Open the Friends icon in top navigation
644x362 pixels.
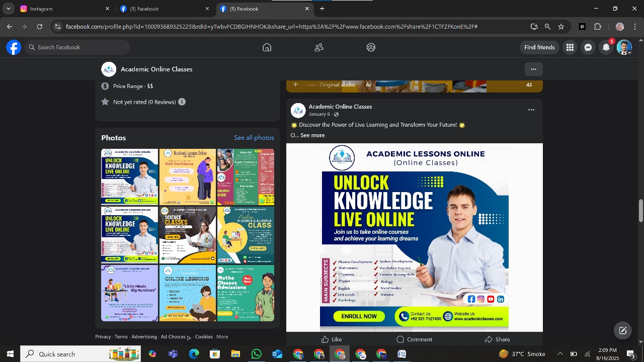(319, 47)
